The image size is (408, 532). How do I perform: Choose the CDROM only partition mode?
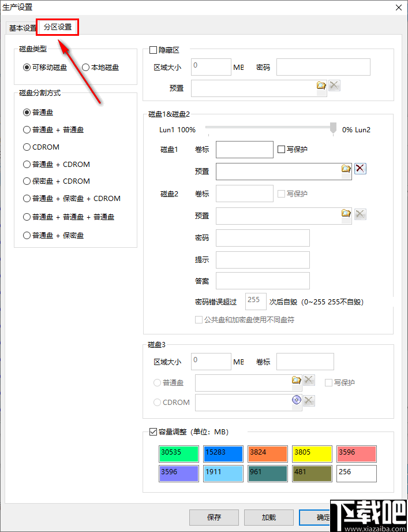click(x=42, y=147)
